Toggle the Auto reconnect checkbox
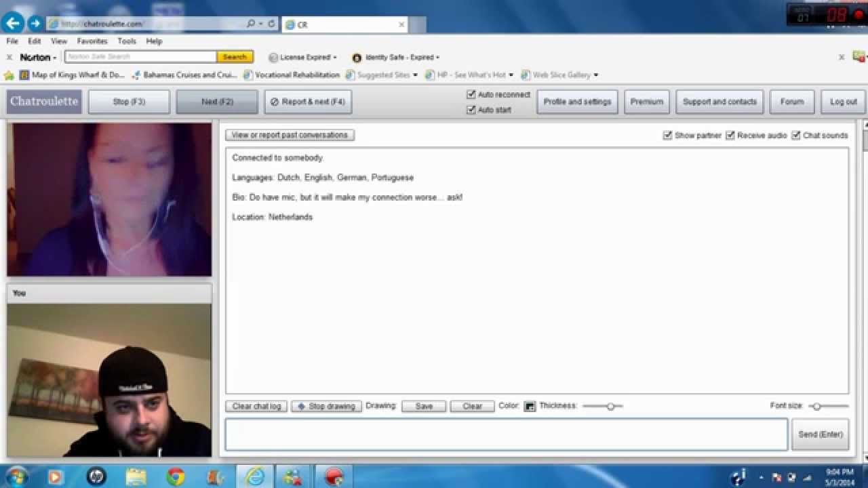 point(471,95)
